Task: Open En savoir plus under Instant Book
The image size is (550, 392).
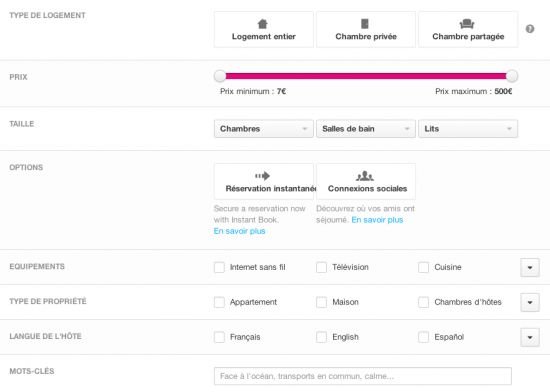Action: [x=240, y=231]
